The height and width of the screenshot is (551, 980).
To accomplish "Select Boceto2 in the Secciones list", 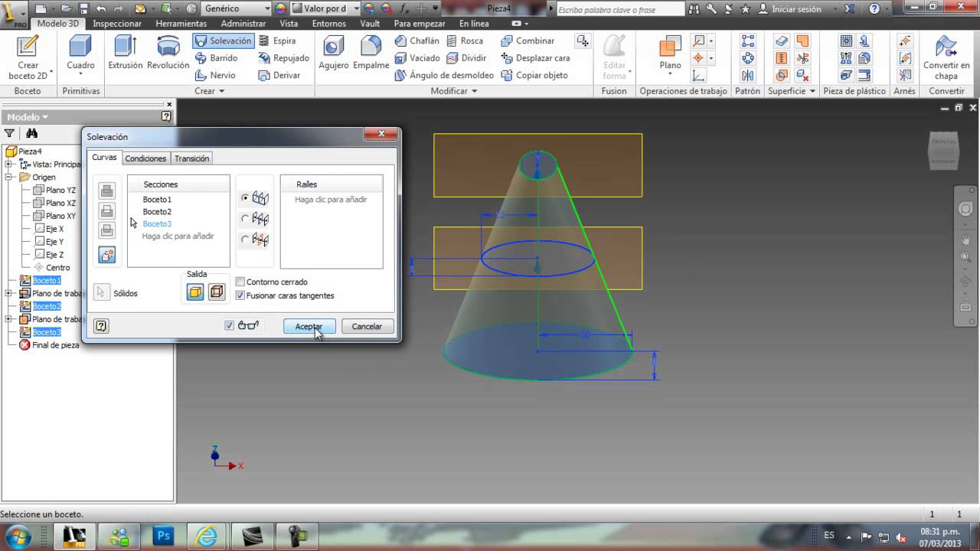I will coord(158,211).
